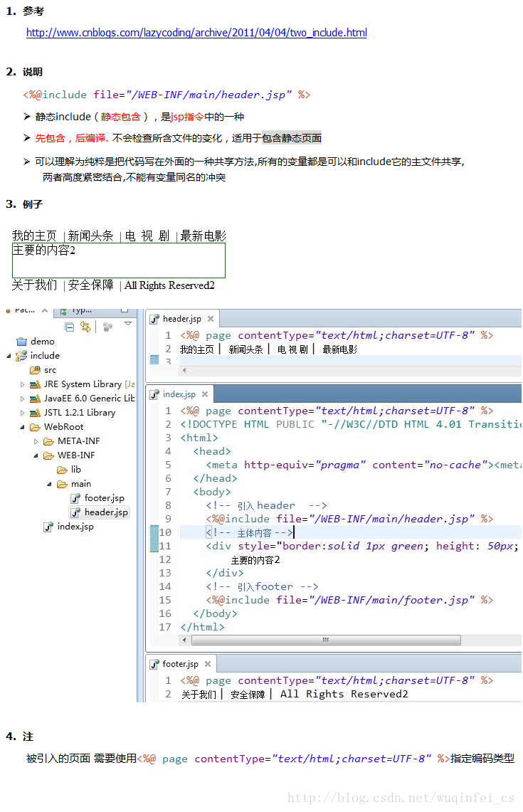Collapse the include project node

point(9,356)
